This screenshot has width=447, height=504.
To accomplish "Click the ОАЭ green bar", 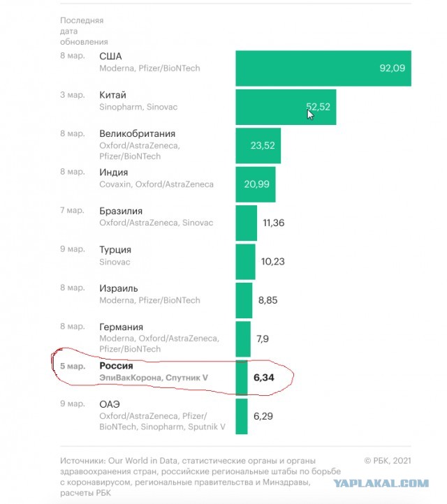I will pos(242,416).
